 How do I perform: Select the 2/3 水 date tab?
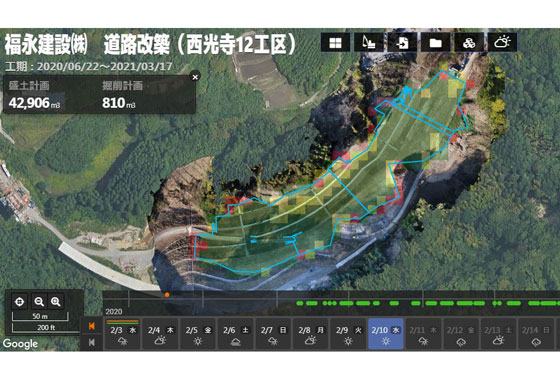point(123,334)
